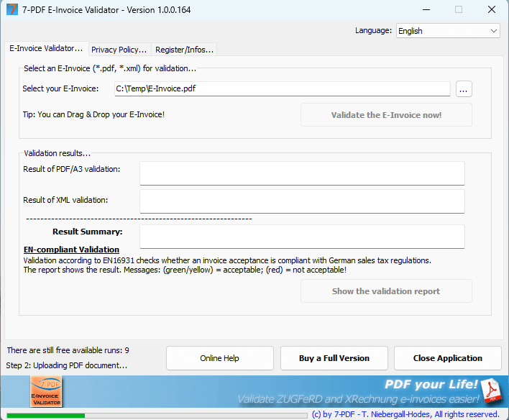Open the Language dropdown
The image size is (509, 420).
click(x=448, y=31)
